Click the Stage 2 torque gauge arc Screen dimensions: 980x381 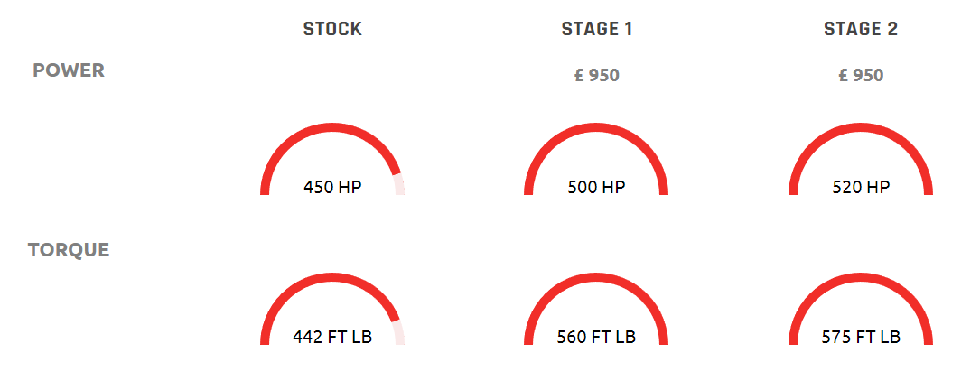(x=861, y=277)
